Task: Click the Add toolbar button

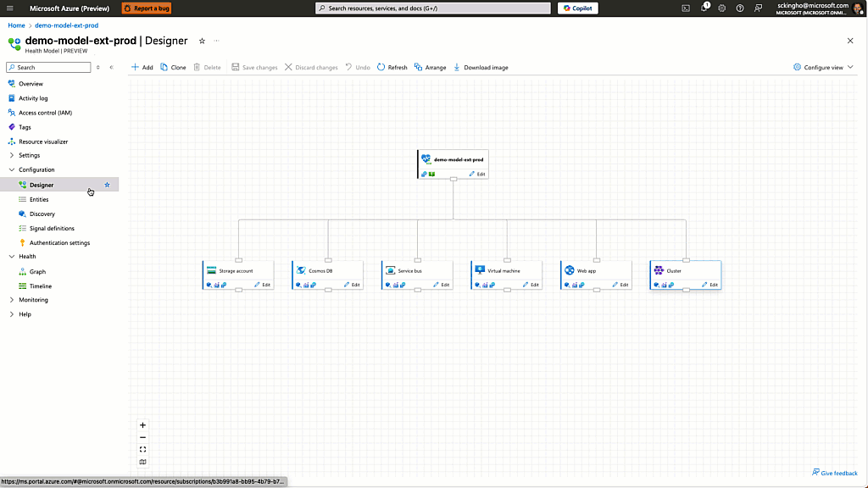Action: pyautogui.click(x=142, y=68)
